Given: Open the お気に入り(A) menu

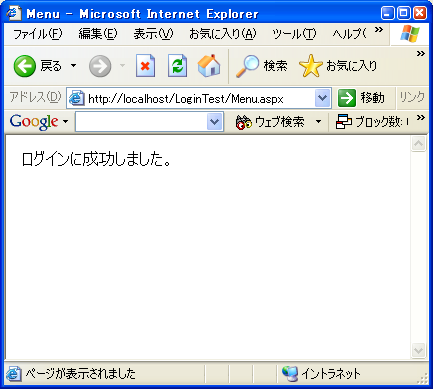Looking at the screenshot, I should 223,34.
